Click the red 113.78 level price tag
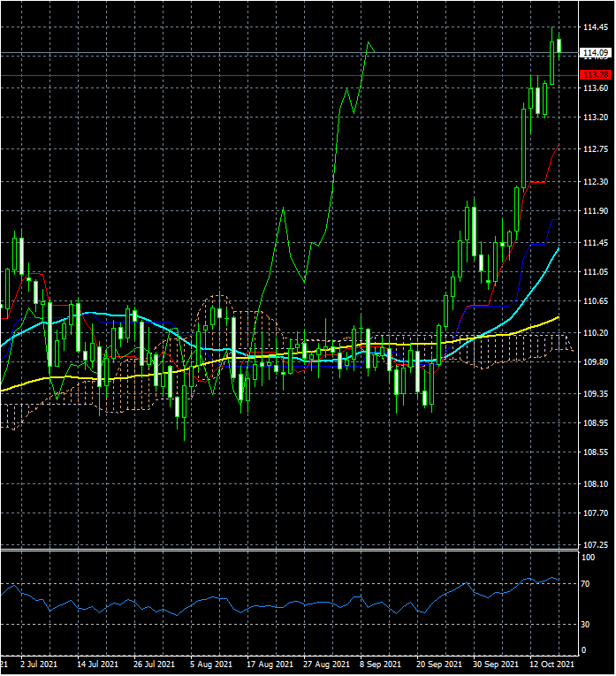The width and height of the screenshot is (616, 676). 596,75
